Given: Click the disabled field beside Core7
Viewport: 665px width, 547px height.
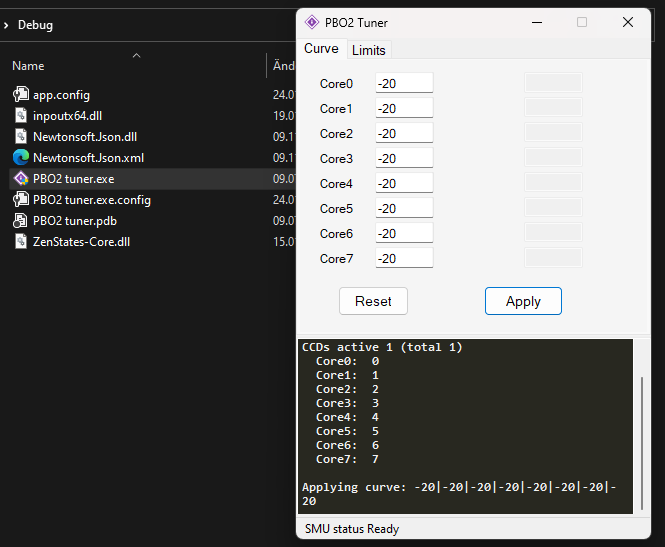Looking at the screenshot, I should tap(553, 258).
